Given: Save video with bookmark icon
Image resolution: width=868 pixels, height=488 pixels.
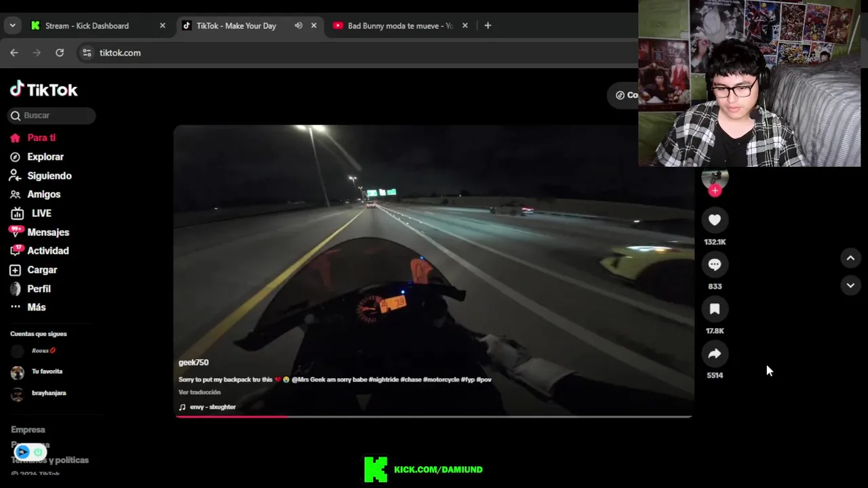Looking at the screenshot, I should [715, 309].
